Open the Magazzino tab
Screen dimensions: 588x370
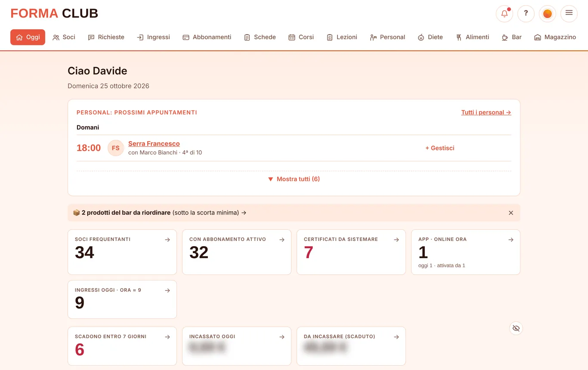click(555, 37)
